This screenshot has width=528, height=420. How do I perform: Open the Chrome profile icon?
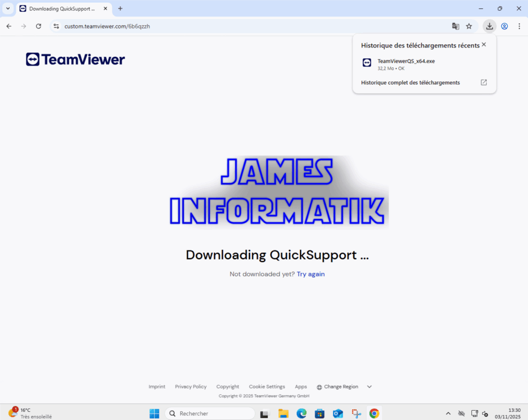pyautogui.click(x=504, y=26)
